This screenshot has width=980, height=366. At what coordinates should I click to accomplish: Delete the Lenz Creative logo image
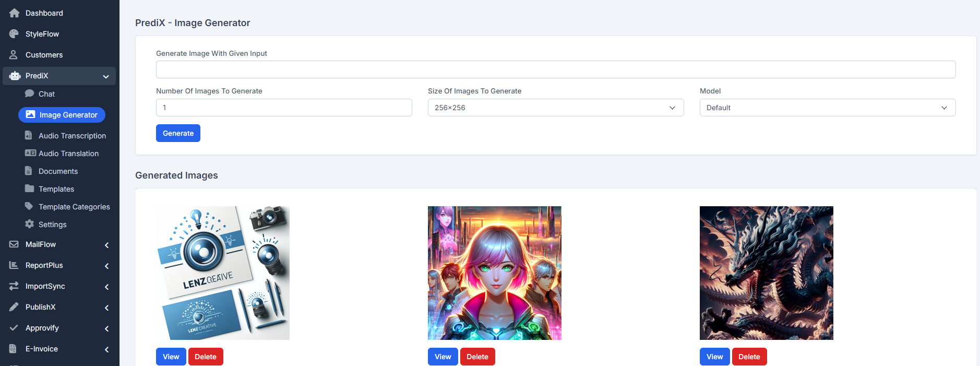pyautogui.click(x=206, y=357)
